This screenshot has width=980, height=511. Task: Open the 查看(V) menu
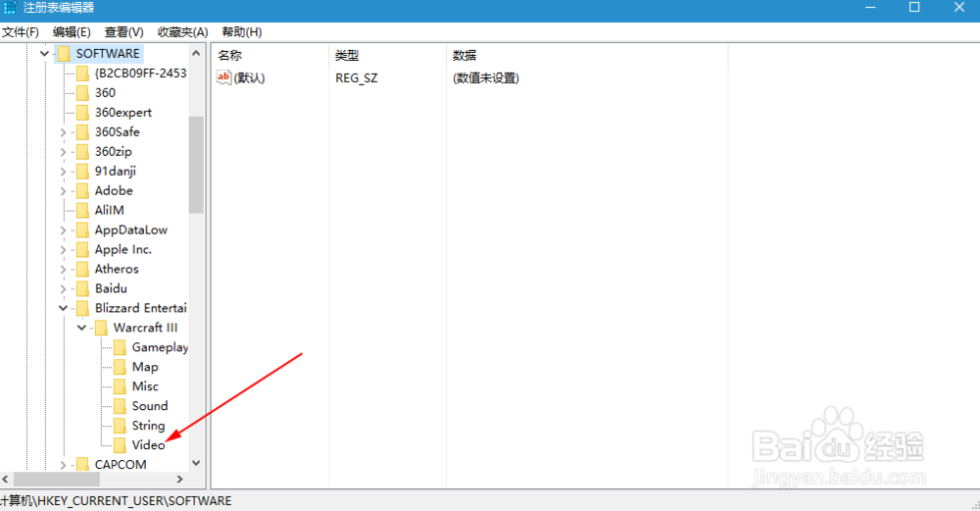(123, 32)
